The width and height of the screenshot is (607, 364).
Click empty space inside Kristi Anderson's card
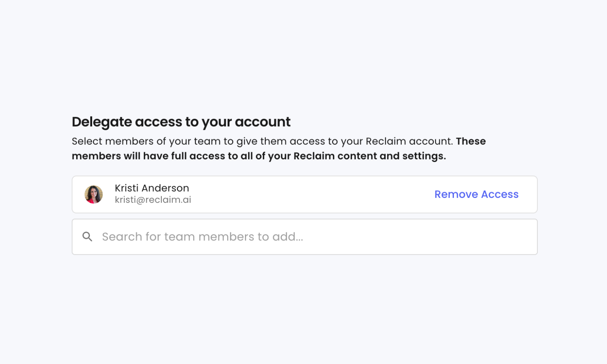(311, 195)
